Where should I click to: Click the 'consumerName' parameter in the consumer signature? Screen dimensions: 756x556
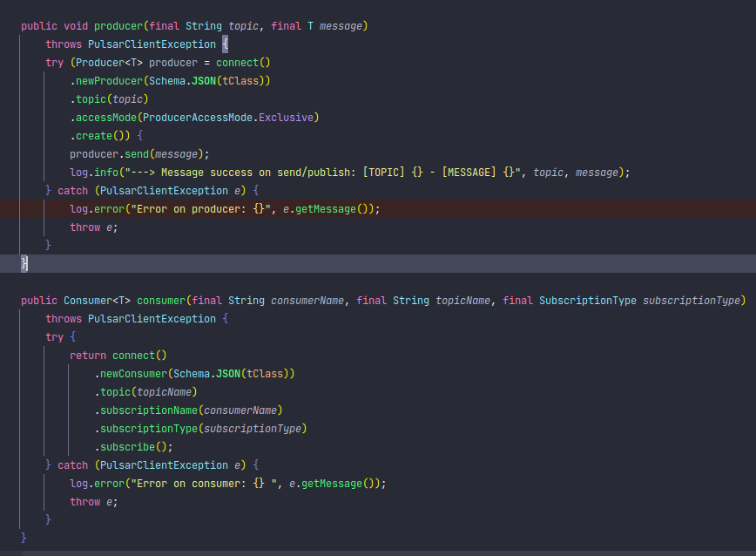click(307, 301)
